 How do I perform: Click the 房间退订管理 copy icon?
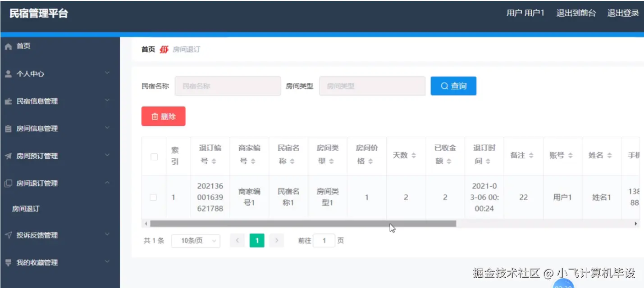(8, 184)
